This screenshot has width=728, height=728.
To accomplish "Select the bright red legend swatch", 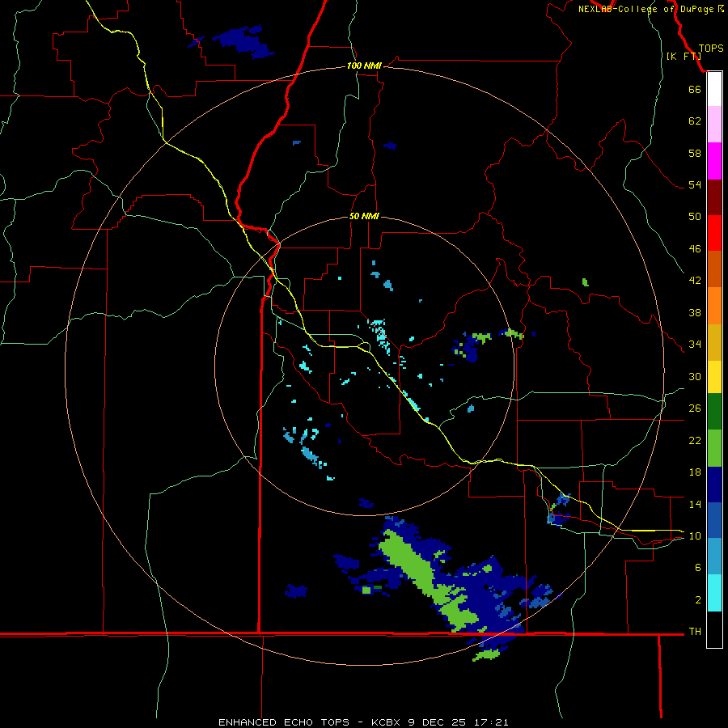I will pyautogui.click(x=714, y=233).
